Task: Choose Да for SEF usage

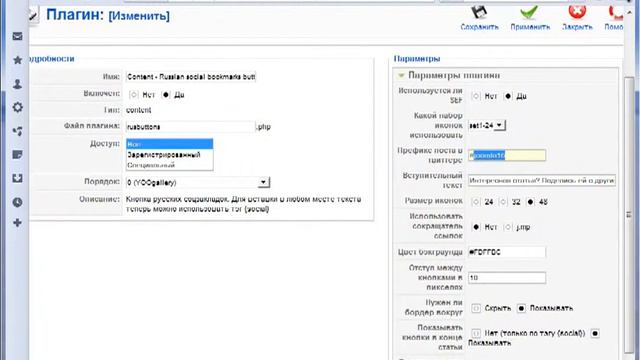Action: 508,96
